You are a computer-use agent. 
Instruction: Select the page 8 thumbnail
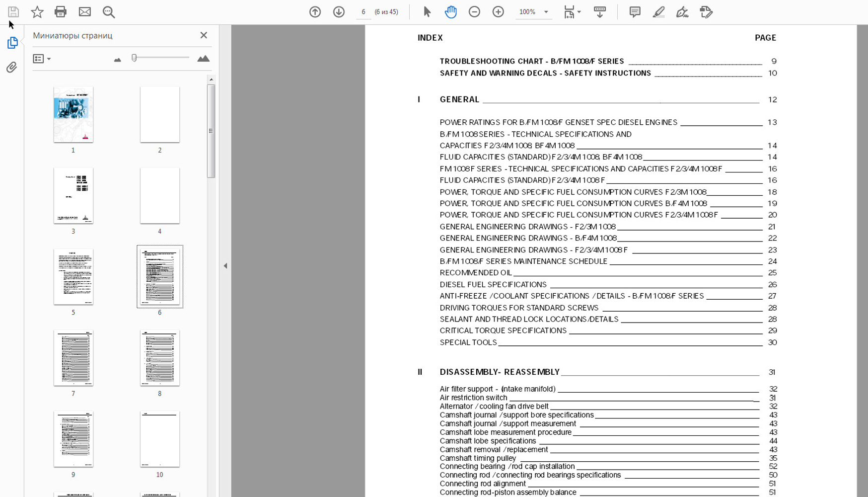pyautogui.click(x=159, y=358)
